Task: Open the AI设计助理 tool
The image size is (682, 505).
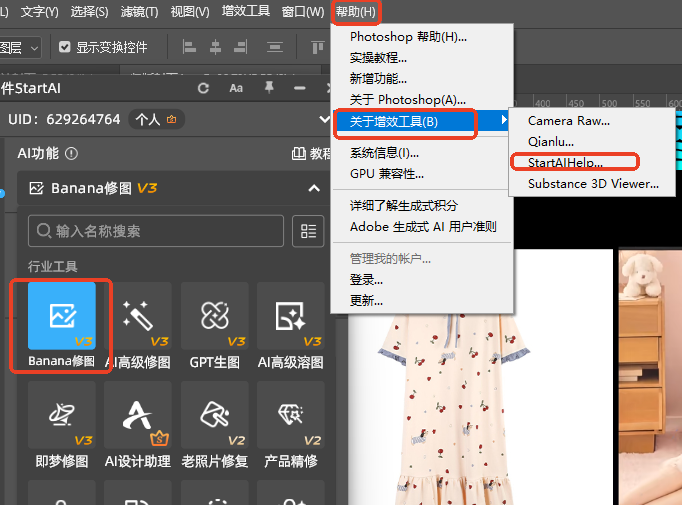Action: [x=138, y=415]
